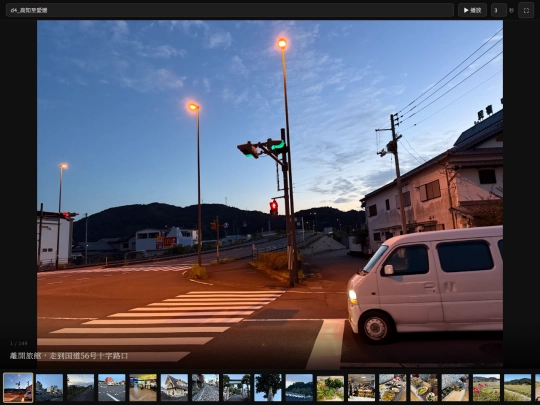540x405 pixels.
Task: Start the slideshow with the 播放 button
Action: click(x=472, y=10)
